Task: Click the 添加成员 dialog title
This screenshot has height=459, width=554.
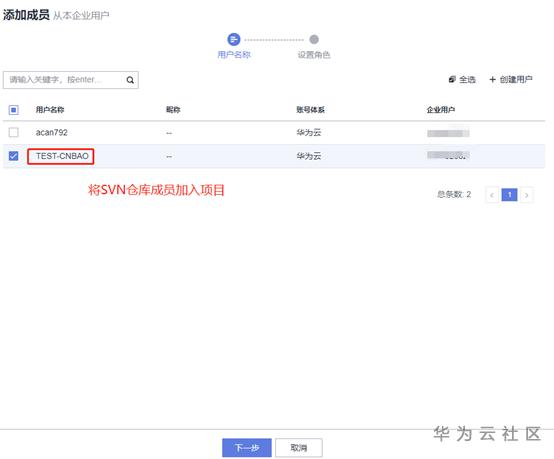Action: [x=26, y=15]
